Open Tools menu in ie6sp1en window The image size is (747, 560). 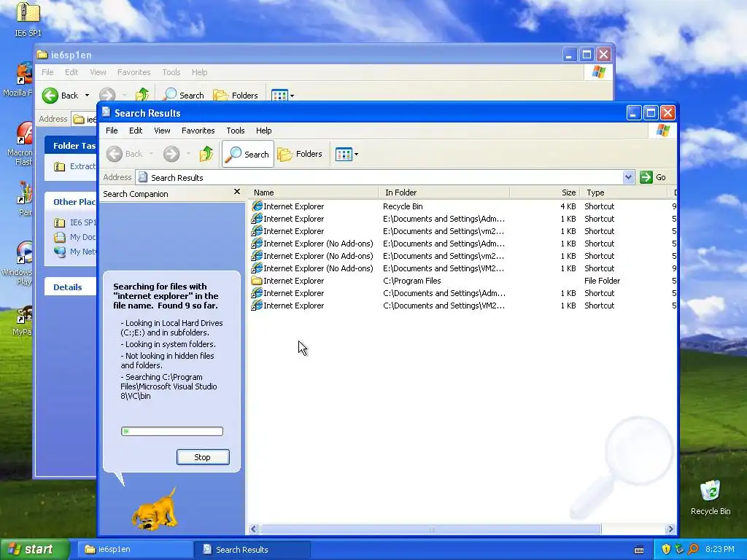tap(171, 72)
